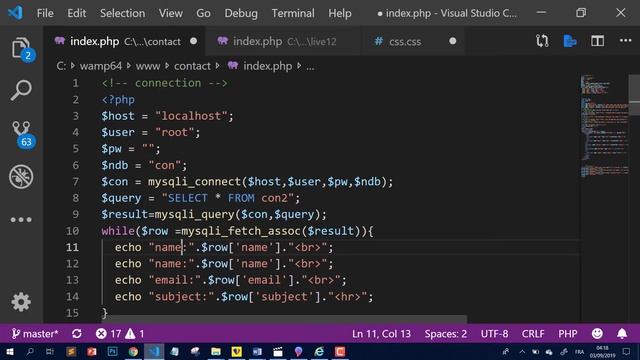Click the warning triangle count in status bar
The image size is (640, 360).
click(x=135, y=334)
